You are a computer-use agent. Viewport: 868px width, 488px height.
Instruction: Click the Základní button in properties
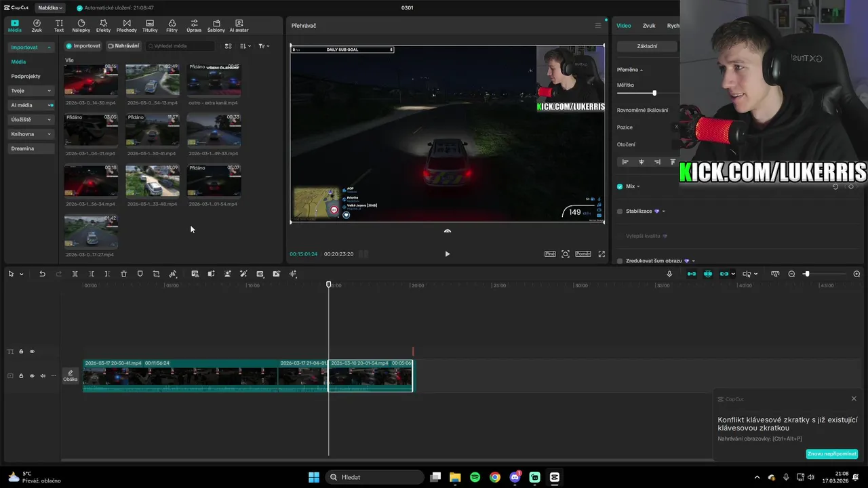click(x=647, y=46)
